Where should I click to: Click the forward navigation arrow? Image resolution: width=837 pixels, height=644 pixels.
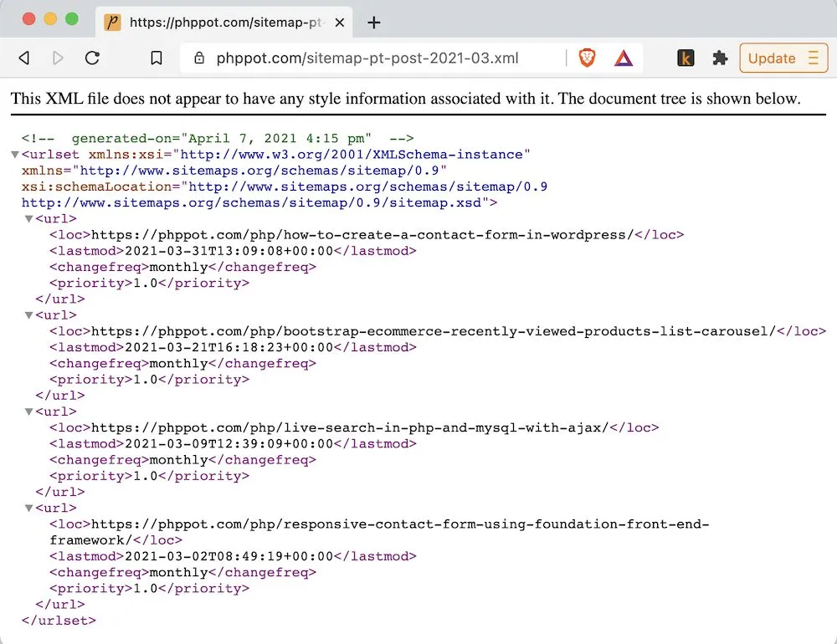[x=59, y=58]
